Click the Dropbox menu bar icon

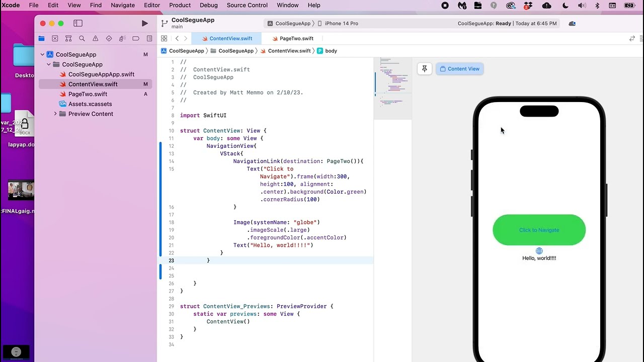click(528, 6)
